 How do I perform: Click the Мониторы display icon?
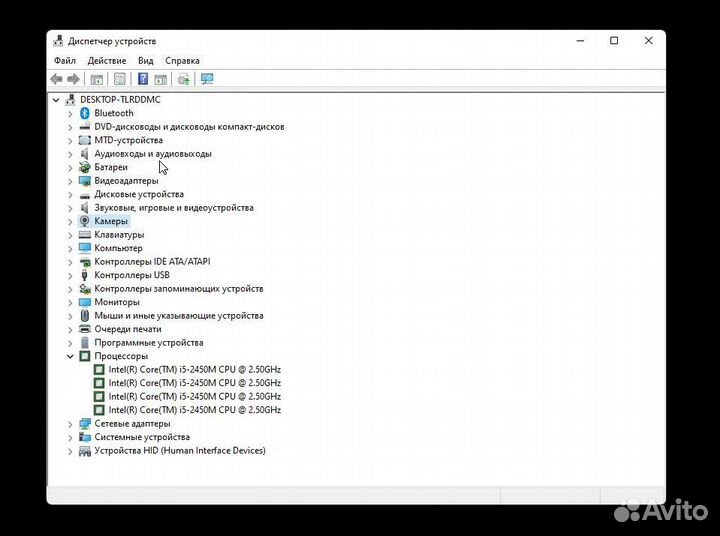pyautogui.click(x=85, y=302)
